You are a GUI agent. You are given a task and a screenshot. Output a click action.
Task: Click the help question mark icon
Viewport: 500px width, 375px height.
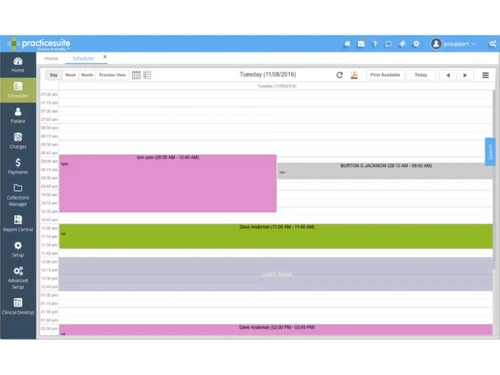pyautogui.click(x=375, y=44)
